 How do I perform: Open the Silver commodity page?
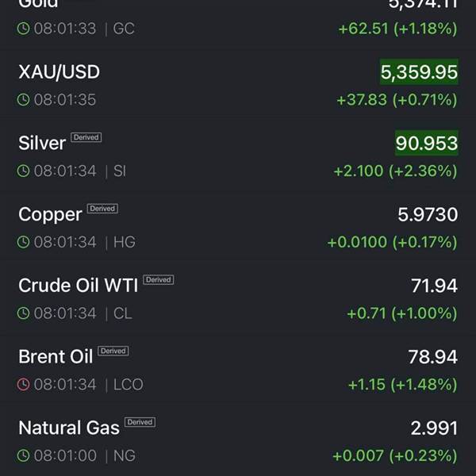42,144
